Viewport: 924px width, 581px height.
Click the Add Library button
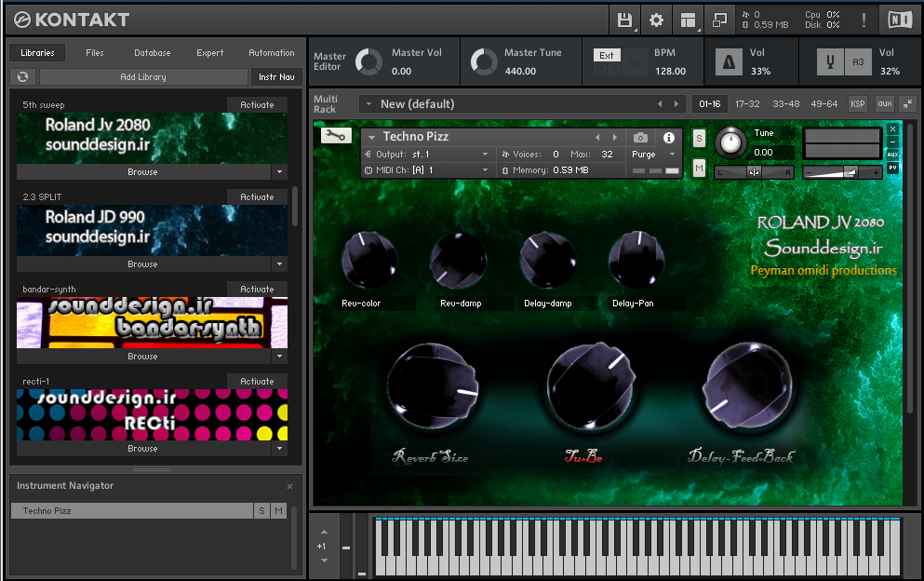(143, 76)
